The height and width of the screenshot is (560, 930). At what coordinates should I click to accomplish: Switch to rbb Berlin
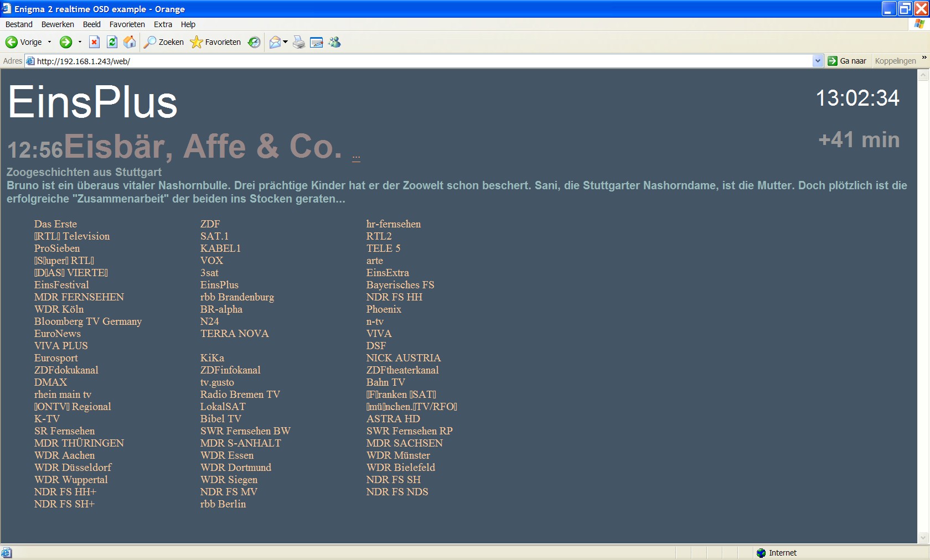223,504
